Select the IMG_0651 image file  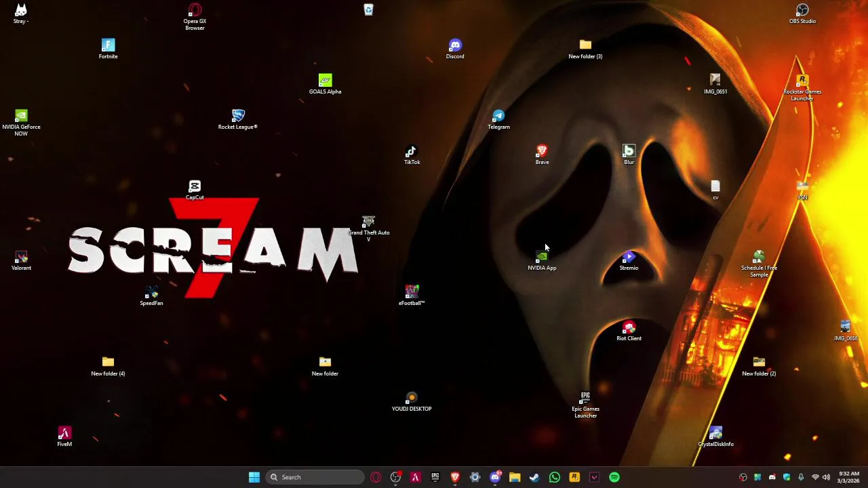coord(715,84)
